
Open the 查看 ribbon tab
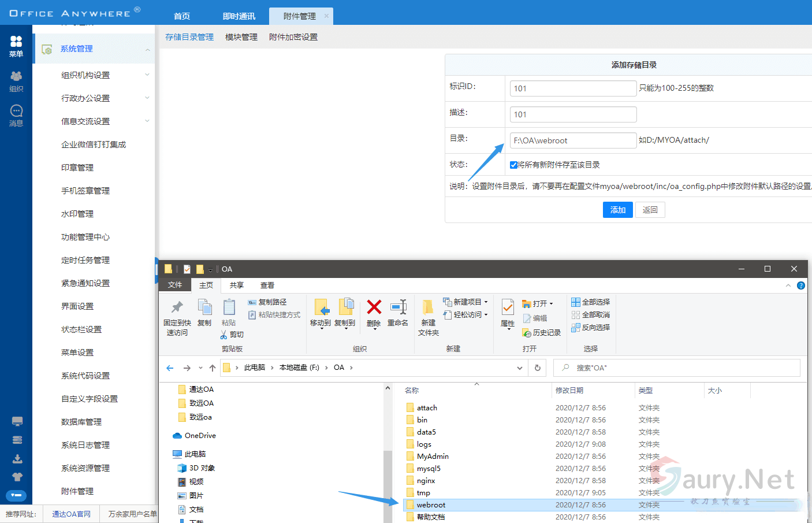coord(267,285)
